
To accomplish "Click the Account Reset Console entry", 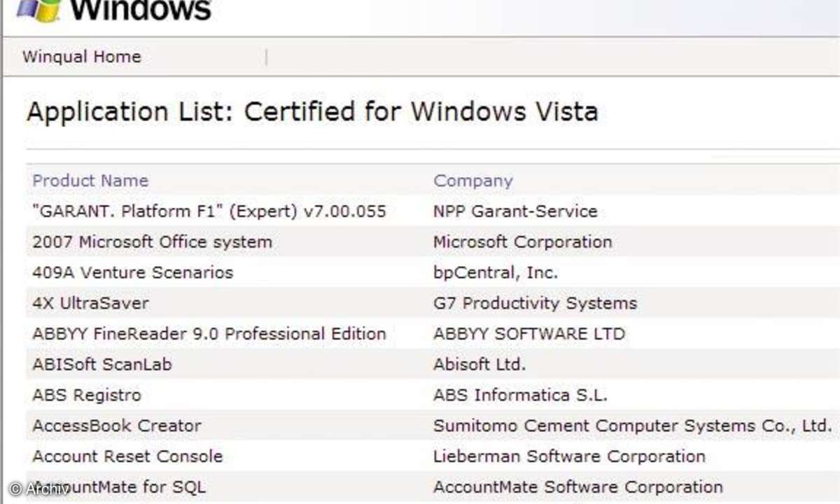I will point(127,456).
